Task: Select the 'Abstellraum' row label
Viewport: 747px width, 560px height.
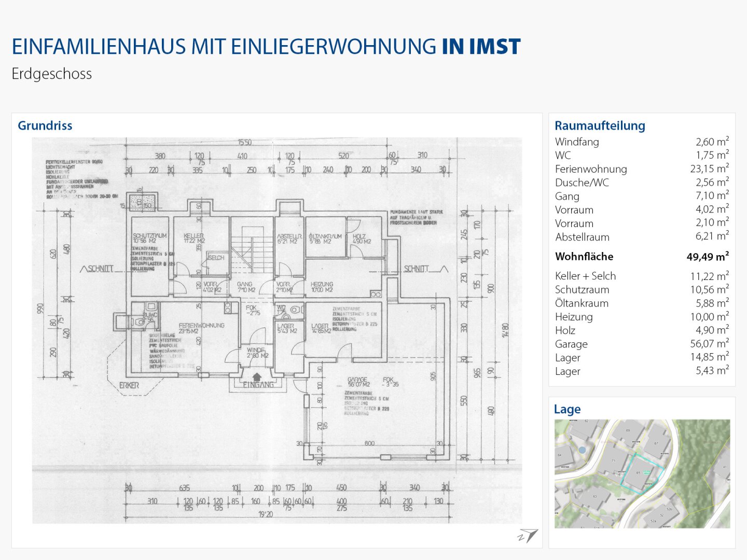Action: pyautogui.click(x=582, y=237)
